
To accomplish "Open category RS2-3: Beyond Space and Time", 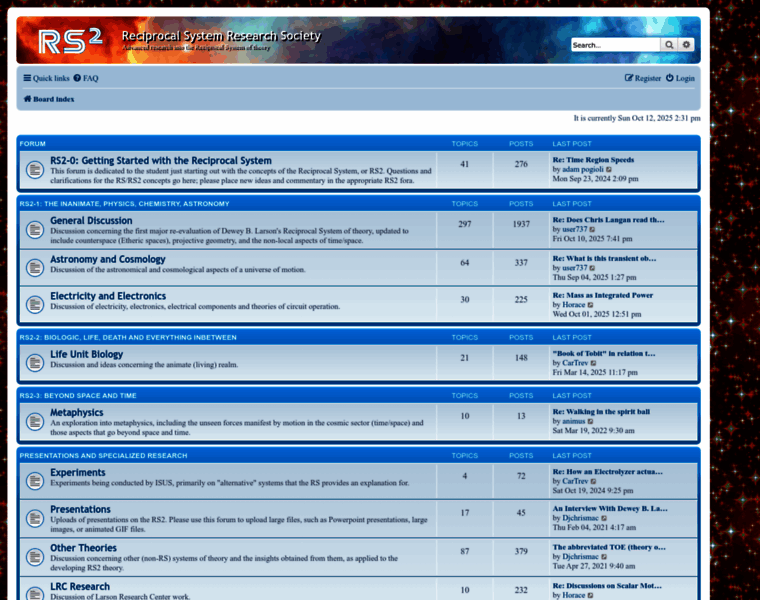I will point(78,395).
